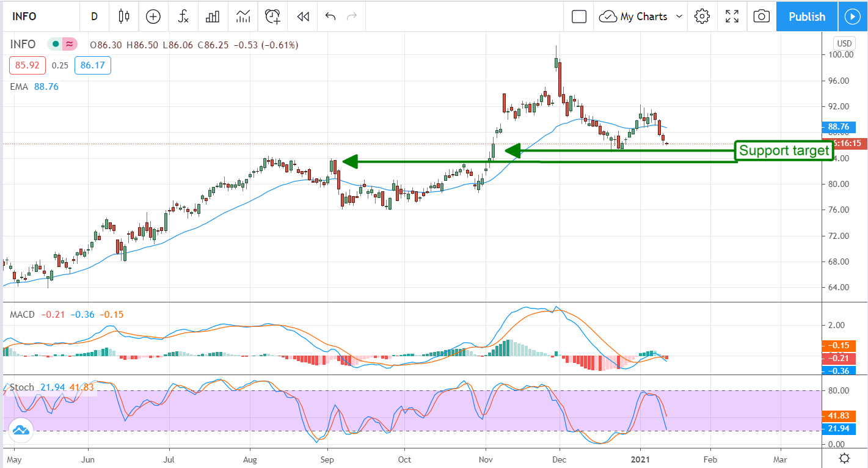Click the INFO symbol search field
868x468 pixels.
tap(38, 16)
